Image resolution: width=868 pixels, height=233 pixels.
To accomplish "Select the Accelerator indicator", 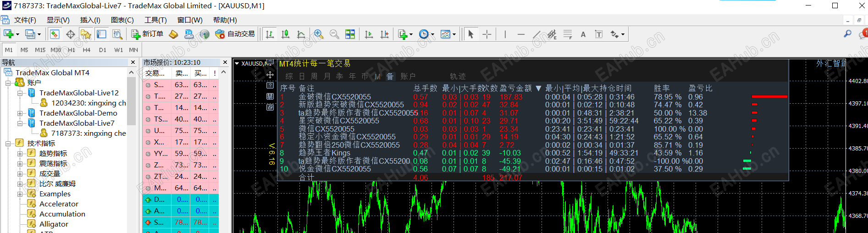I will (59, 204).
